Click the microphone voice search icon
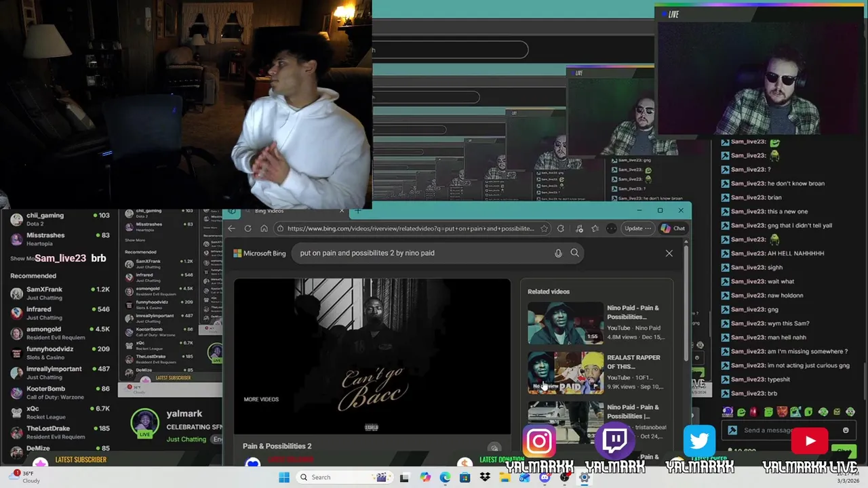 tap(558, 253)
